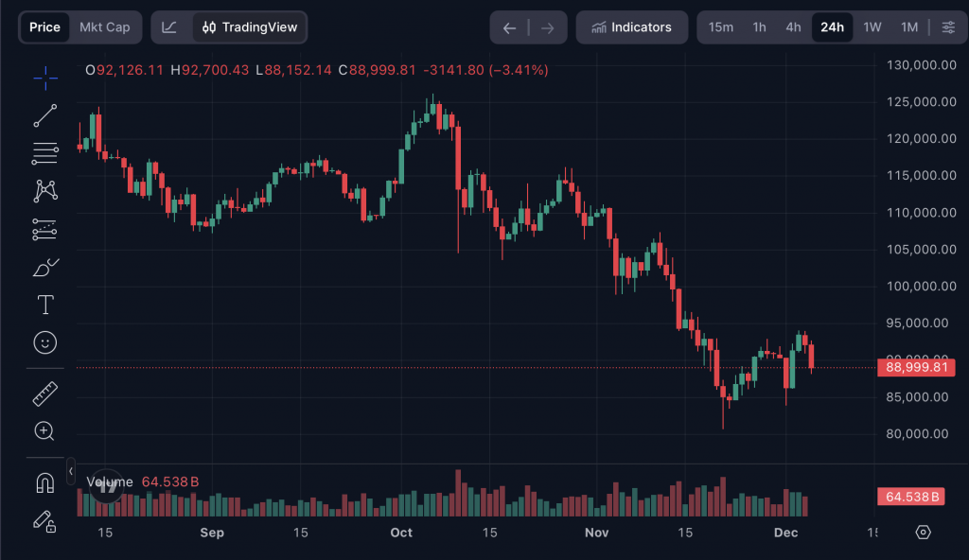Viewport: 969px width, 560px height.
Task: Open the Indicators menu
Action: pyautogui.click(x=631, y=27)
